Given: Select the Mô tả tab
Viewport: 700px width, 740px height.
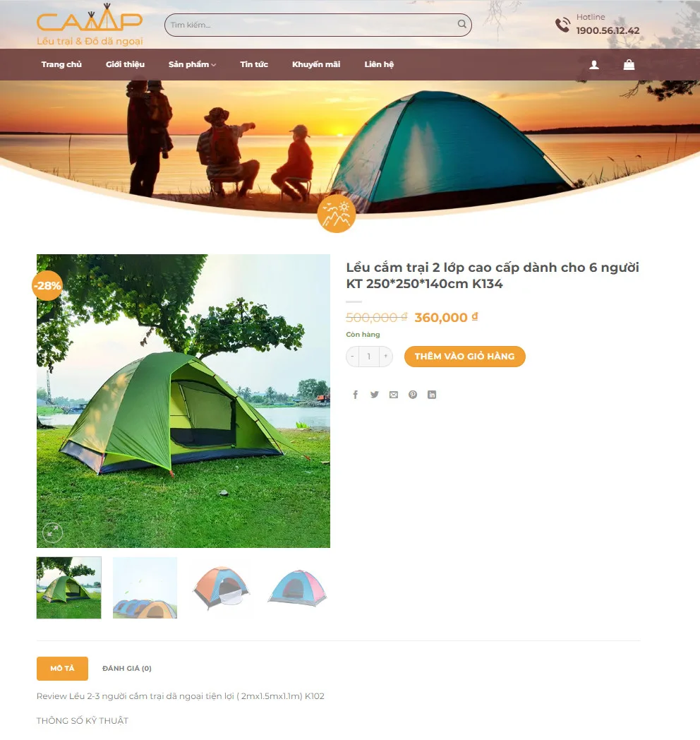Looking at the screenshot, I should [62, 668].
